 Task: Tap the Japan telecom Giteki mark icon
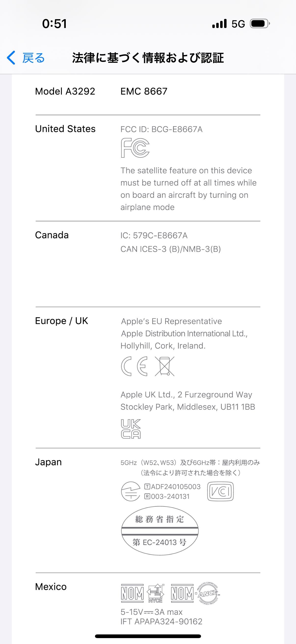[130, 491]
